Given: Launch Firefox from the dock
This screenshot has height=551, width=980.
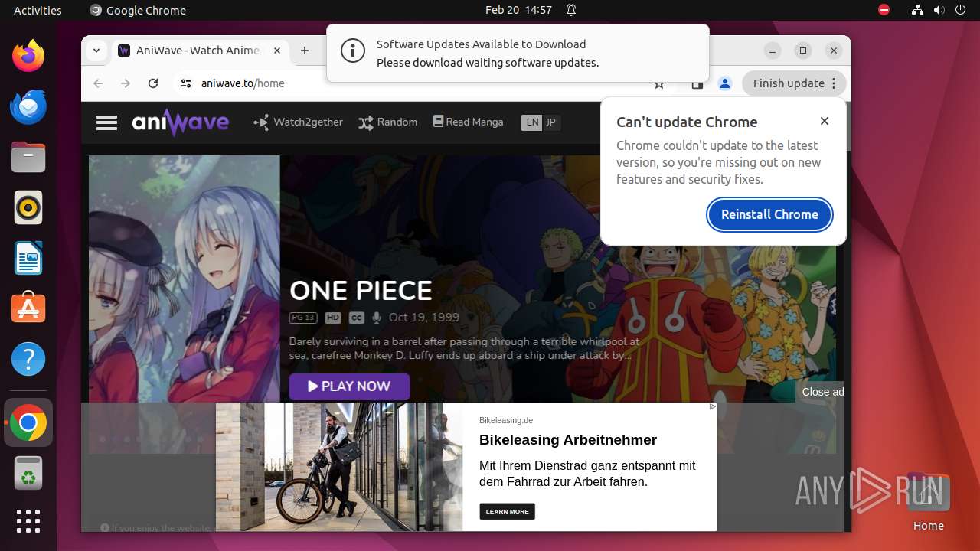Looking at the screenshot, I should click(28, 56).
